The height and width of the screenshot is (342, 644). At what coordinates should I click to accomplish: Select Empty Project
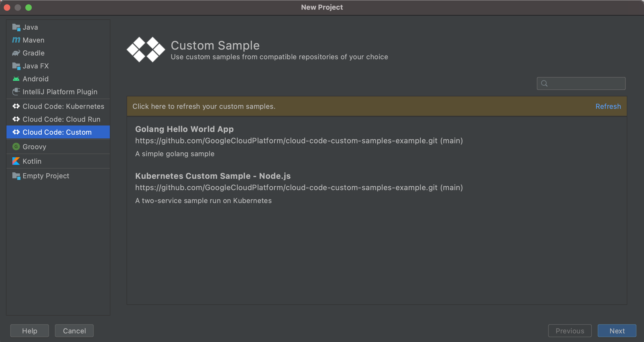pos(46,176)
